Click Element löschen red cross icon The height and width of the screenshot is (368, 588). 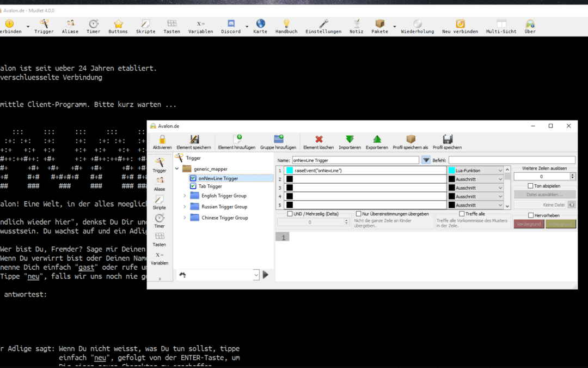click(x=318, y=142)
